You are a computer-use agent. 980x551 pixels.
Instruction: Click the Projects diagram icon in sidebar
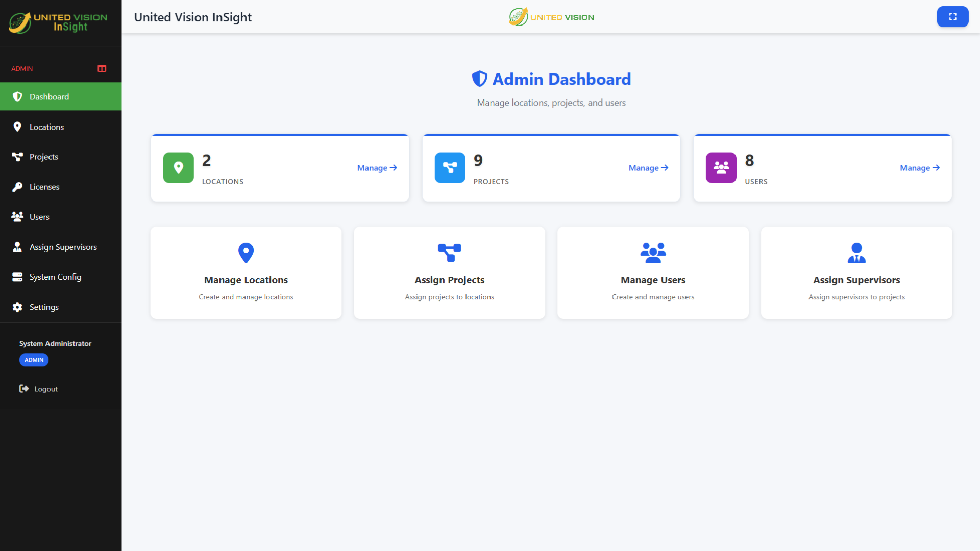(17, 157)
